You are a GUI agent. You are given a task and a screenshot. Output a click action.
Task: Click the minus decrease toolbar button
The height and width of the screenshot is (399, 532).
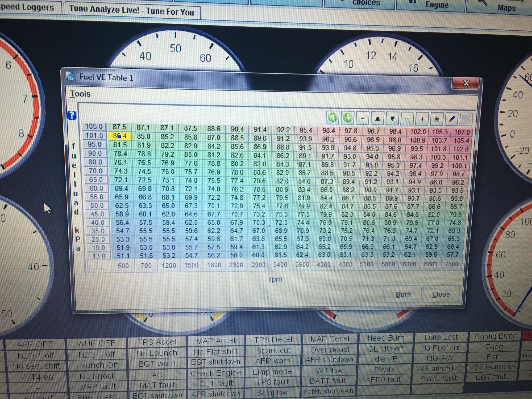pos(407,119)
